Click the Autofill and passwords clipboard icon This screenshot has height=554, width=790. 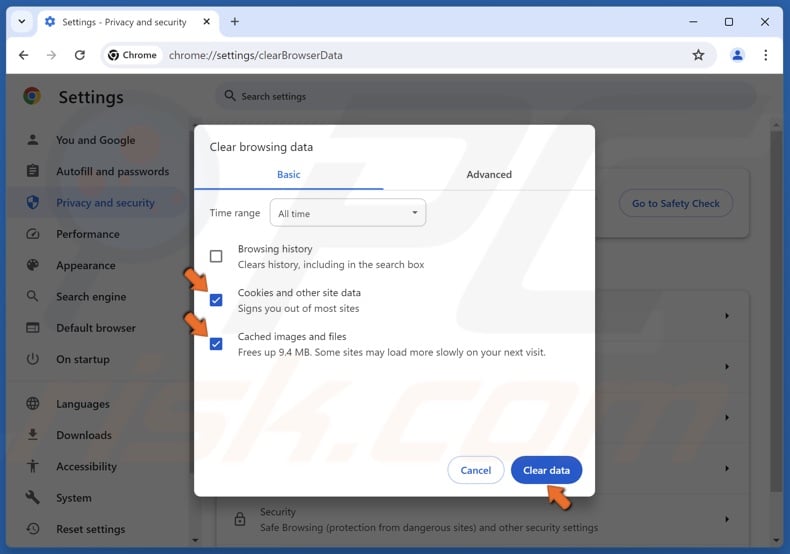coord(33,171)
